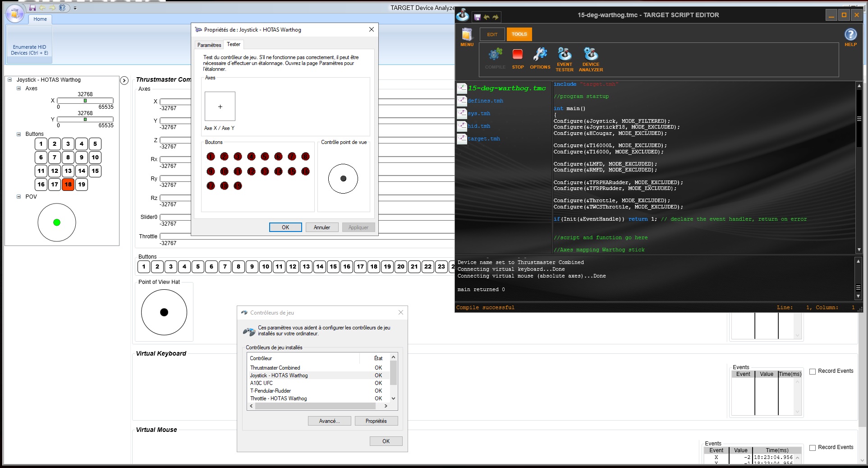Click OK in joystick properties dialog
This screenshot has height=468, width=868.
(x=285, y=227)
